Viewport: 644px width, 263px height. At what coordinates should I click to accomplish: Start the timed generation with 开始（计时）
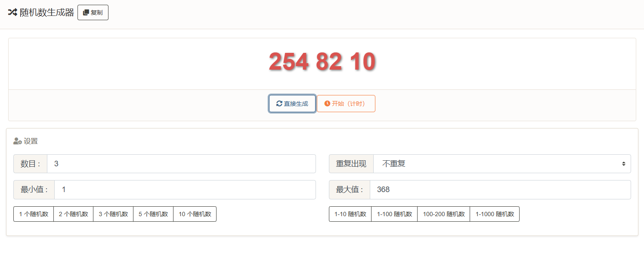click(346, 104)
